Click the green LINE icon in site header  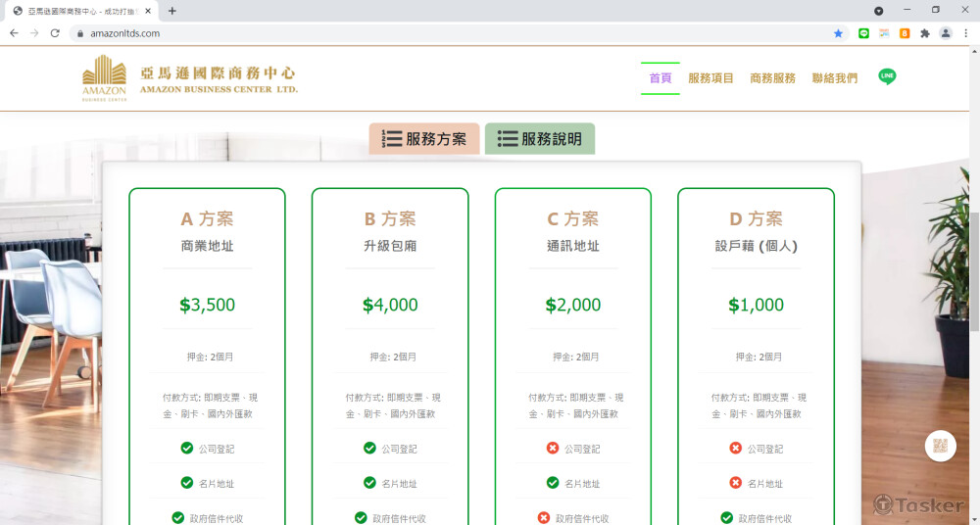click(x=887, y=76)
